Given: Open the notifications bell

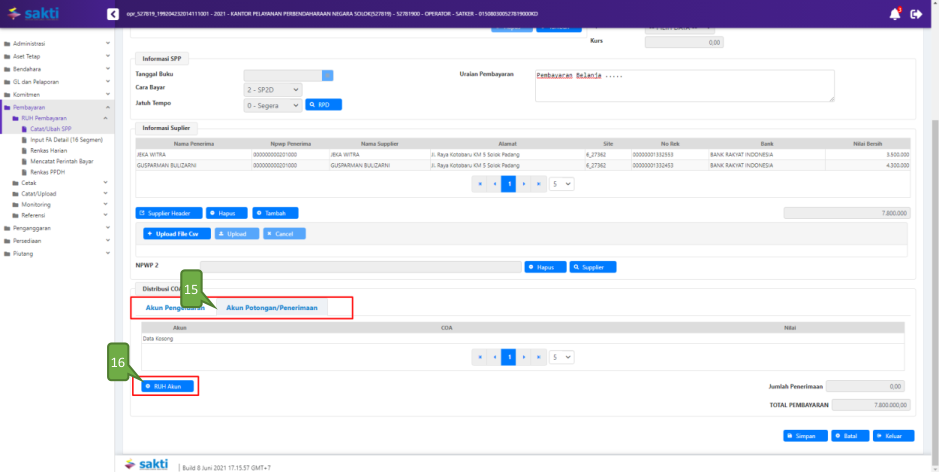Looking at the screenshot, I should 894,14.
